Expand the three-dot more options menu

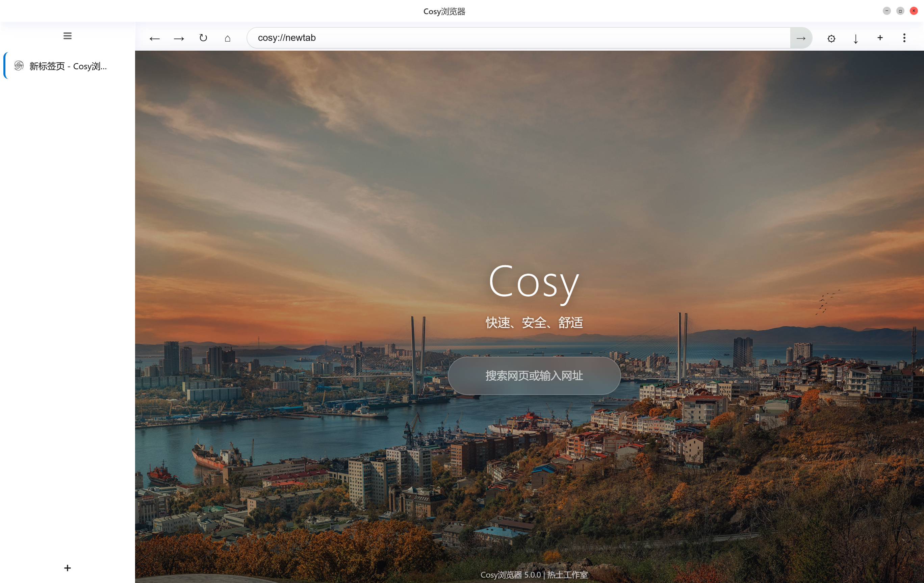904,37
